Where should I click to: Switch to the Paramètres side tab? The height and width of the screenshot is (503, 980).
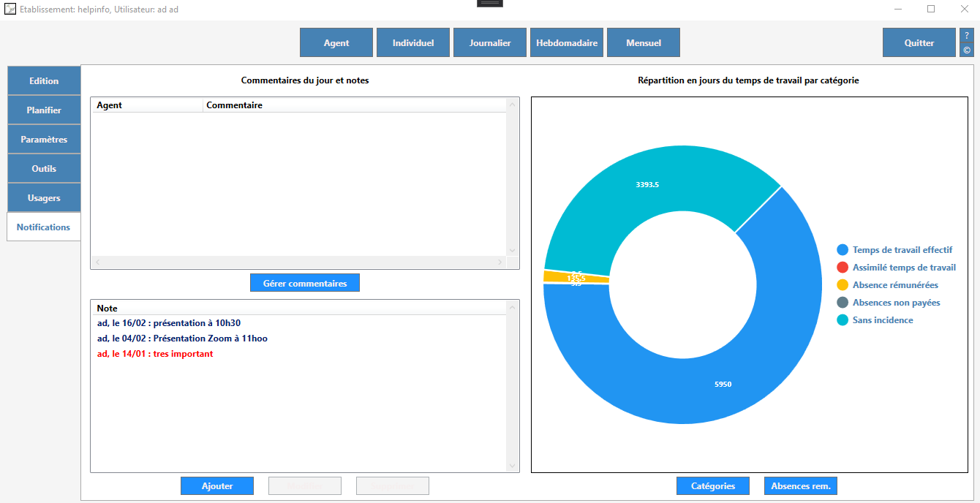[x=44, y=140]
